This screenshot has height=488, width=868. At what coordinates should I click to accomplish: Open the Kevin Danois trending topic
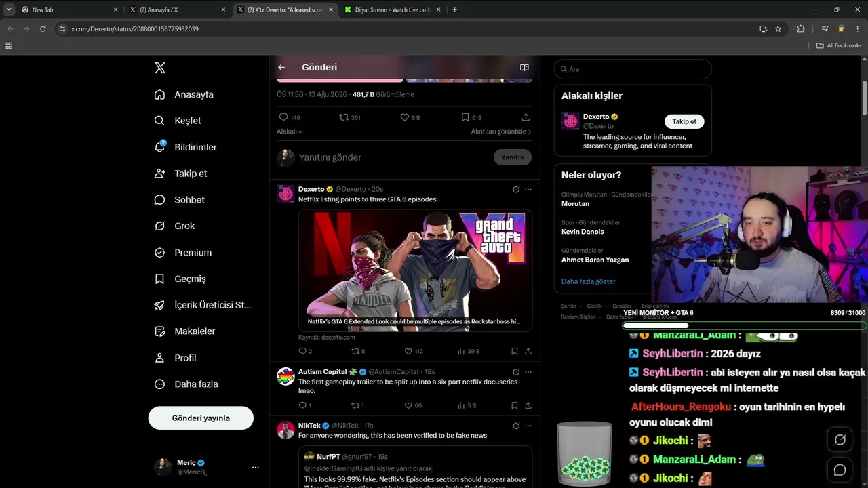[583, 232]
